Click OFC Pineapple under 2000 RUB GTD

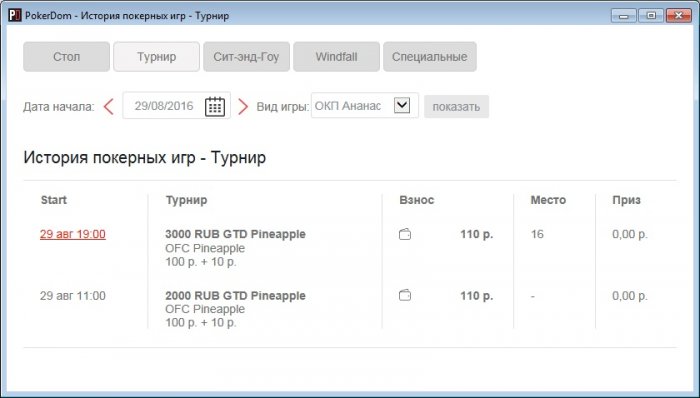point(205,309)
